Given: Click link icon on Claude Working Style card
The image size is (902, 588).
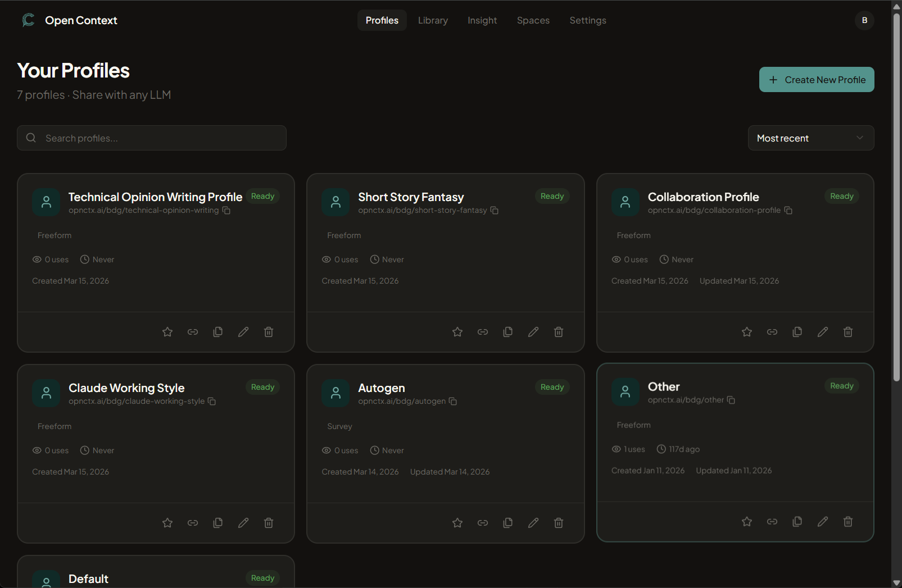Looking at the screenshot, I should coord(193,523).
